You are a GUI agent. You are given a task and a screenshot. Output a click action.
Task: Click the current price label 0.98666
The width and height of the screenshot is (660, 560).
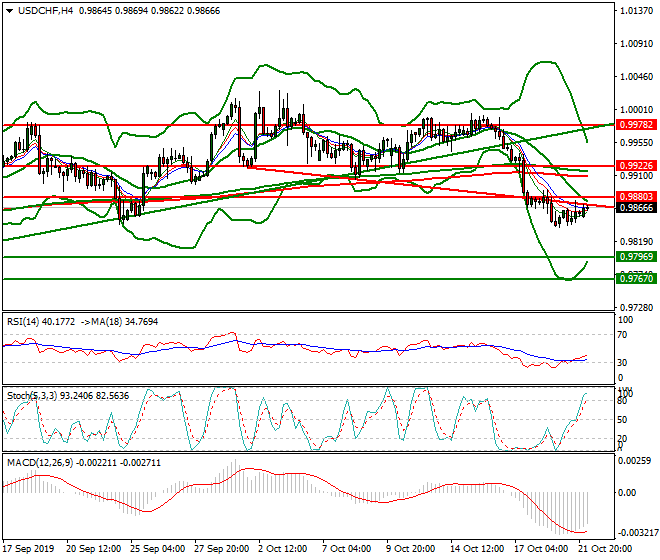pyautogui.click(x=636, y=208)
